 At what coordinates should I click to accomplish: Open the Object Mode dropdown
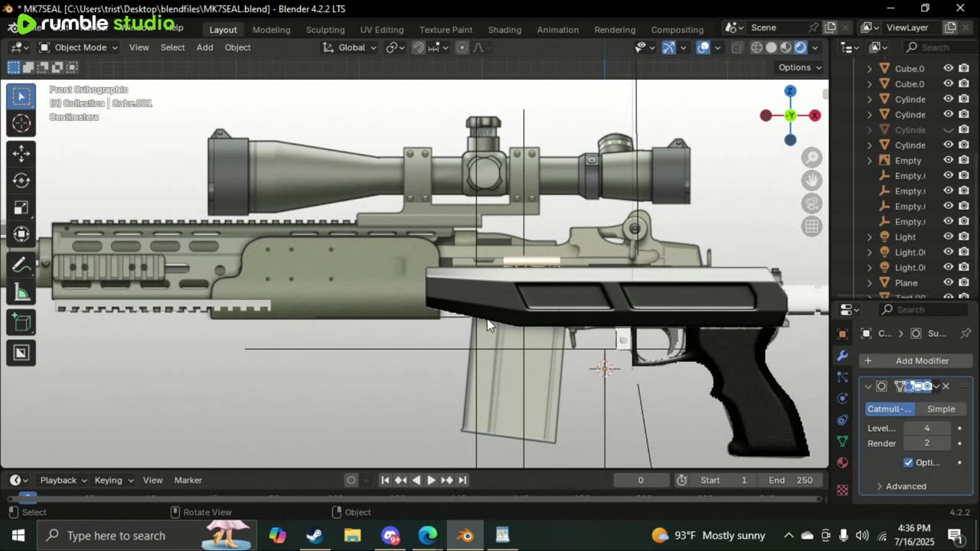(x=79, y=47)
